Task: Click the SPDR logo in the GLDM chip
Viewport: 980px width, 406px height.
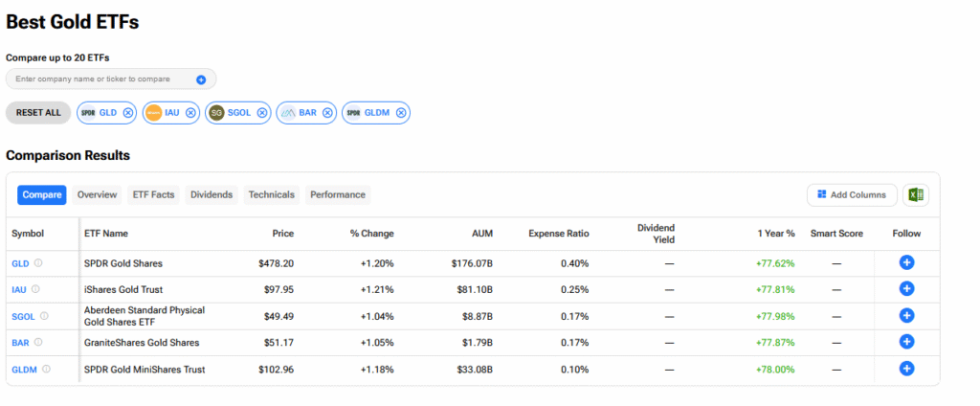Action: (x=354, y=113)
